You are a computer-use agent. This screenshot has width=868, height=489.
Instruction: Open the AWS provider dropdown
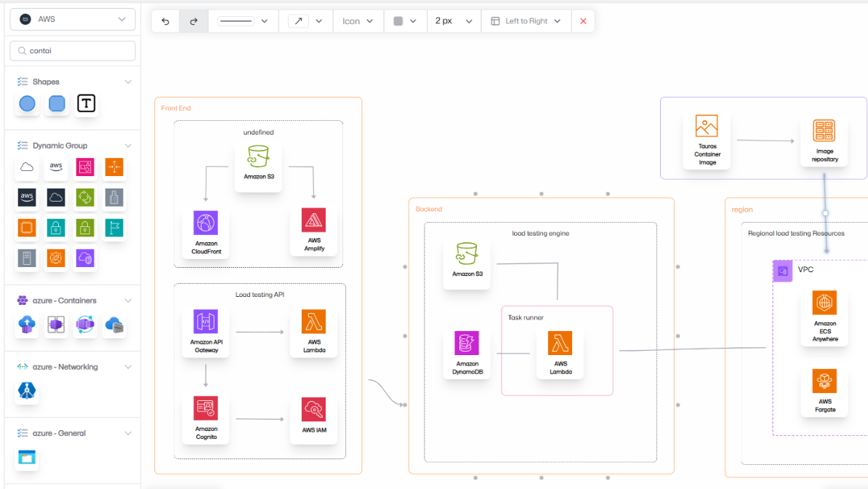(73, 20)
